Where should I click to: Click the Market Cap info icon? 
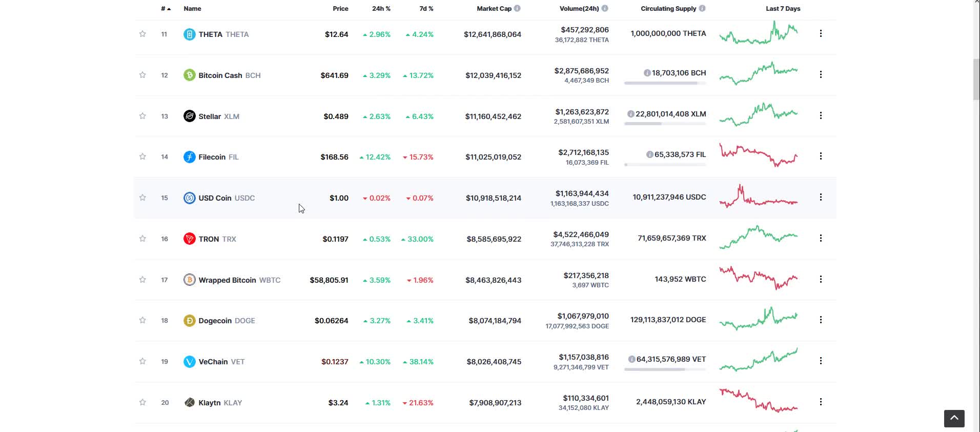pyautogui.click(x=517, y=8)
